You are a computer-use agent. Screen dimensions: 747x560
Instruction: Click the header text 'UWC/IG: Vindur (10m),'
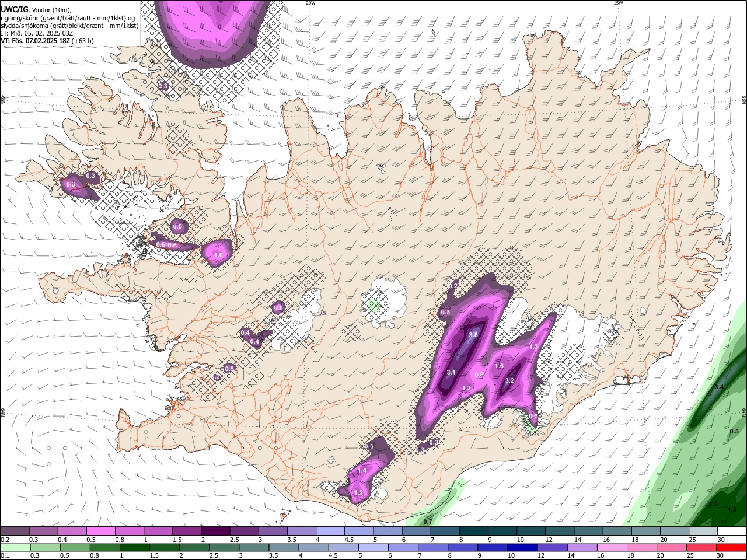tap(36, 9)
